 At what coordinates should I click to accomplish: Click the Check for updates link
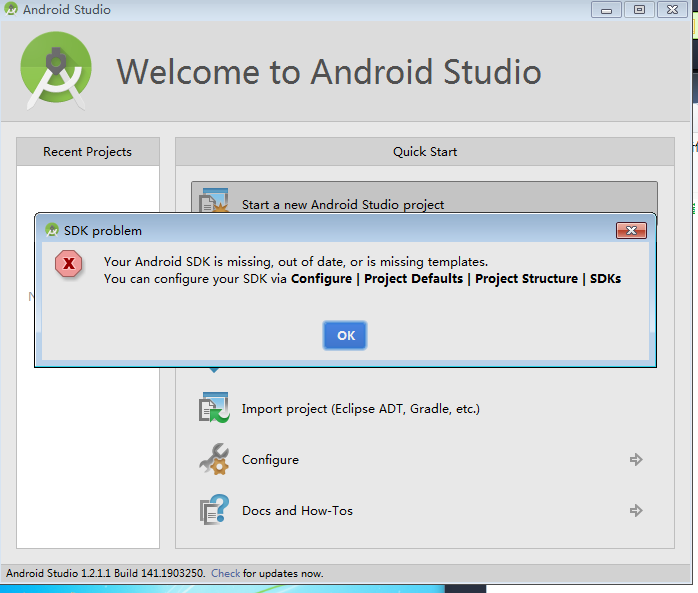[225, 573]
